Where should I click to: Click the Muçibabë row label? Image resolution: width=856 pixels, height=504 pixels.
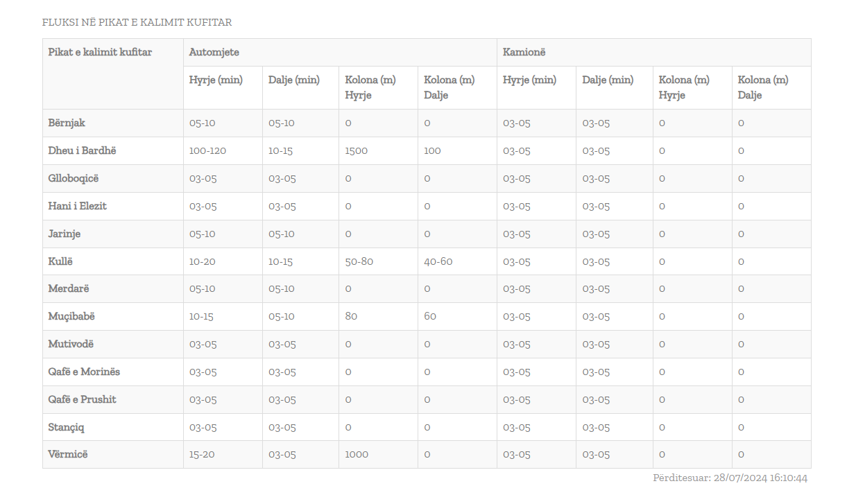coord(71,316)
